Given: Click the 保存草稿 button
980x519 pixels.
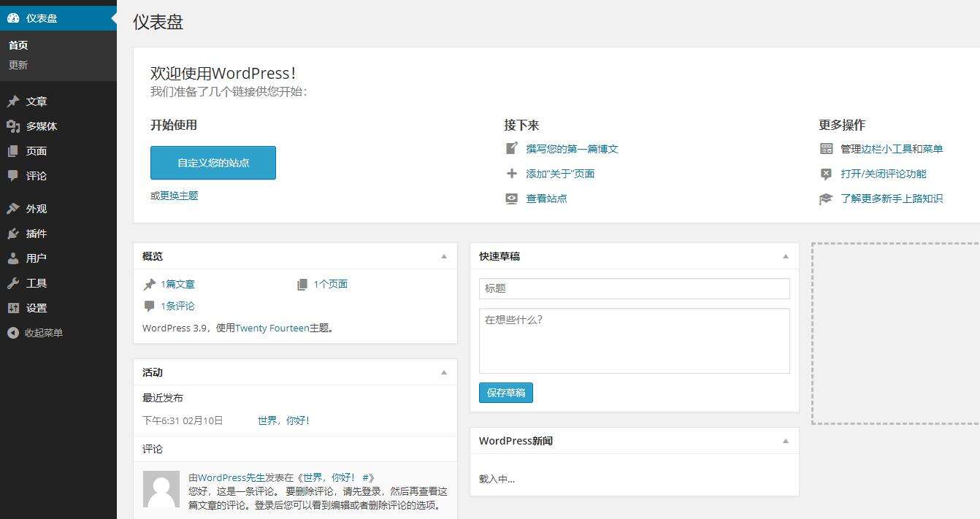Looking at the screenshot, I should tap(505, 393).
